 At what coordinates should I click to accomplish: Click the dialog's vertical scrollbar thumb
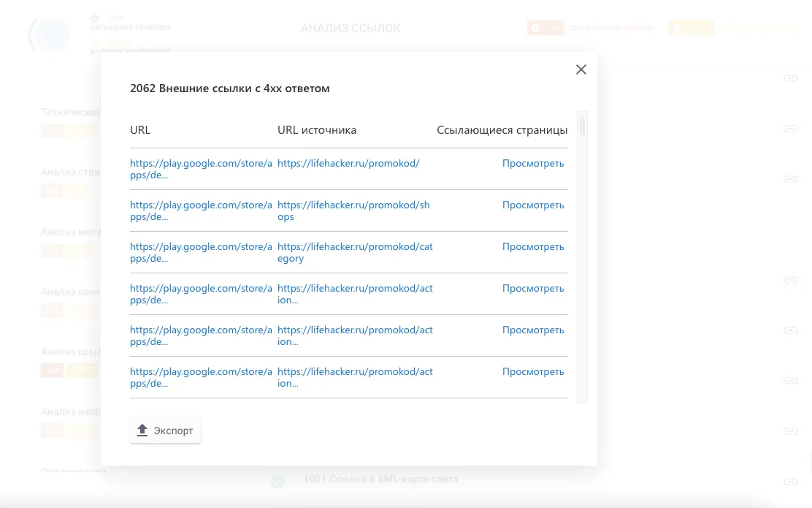pyautogui.click(x=582, y=126)
